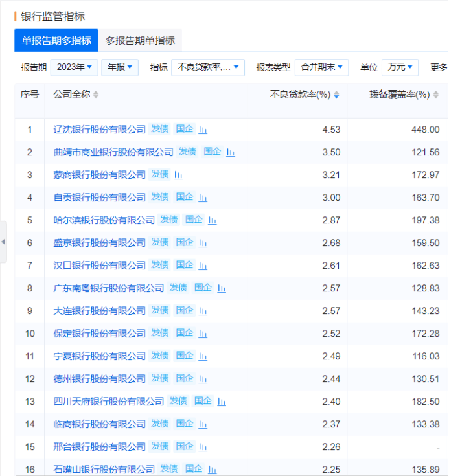The image size is (449, 476).
Task: Sort by 拨备覆盖率(%) column arrows
Action: [436, 95]
